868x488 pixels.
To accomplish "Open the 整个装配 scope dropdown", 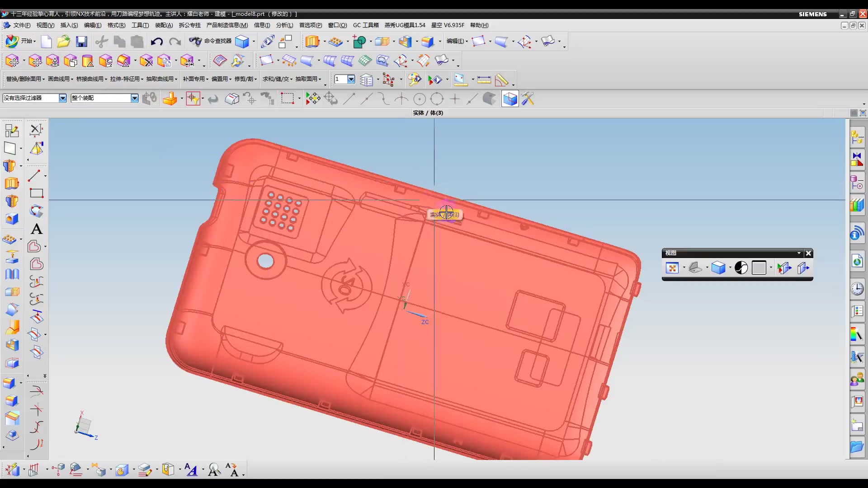I will 134,98.
